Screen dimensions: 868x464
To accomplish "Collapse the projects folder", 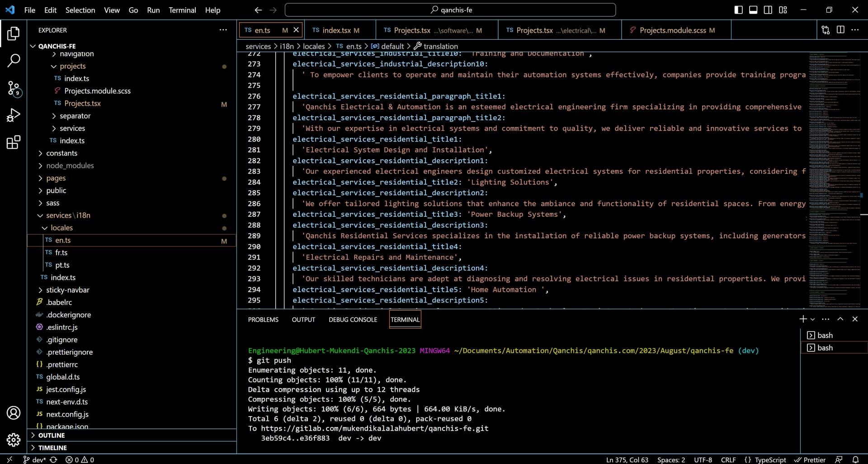I will point(132,66).
